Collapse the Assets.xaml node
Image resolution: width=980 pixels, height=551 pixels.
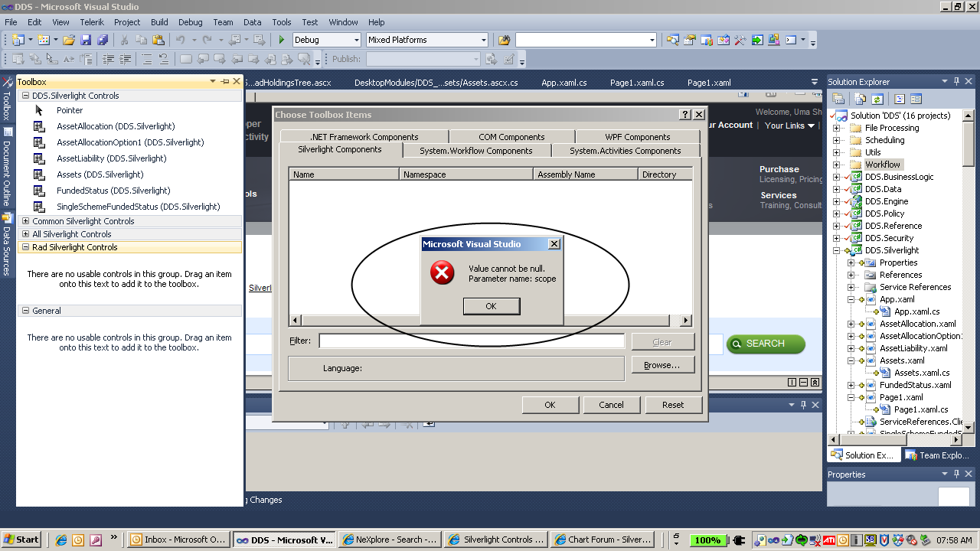pyautogui.click(x=851, y=360)
